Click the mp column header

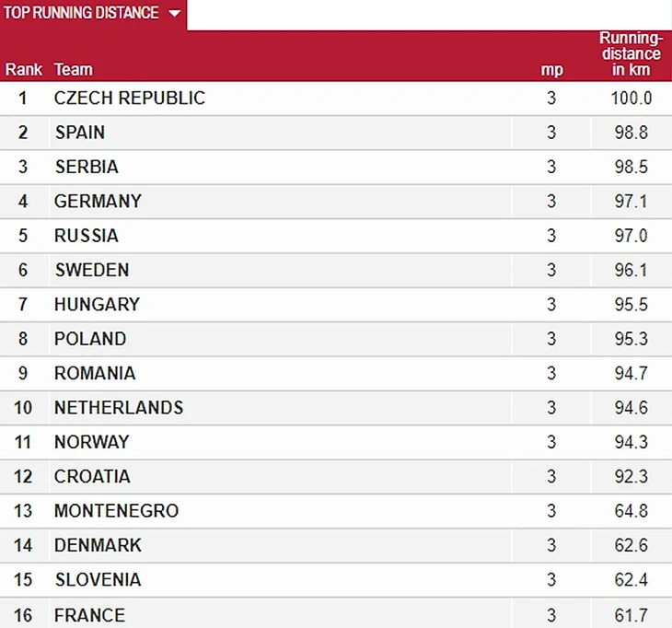point(551,69)
